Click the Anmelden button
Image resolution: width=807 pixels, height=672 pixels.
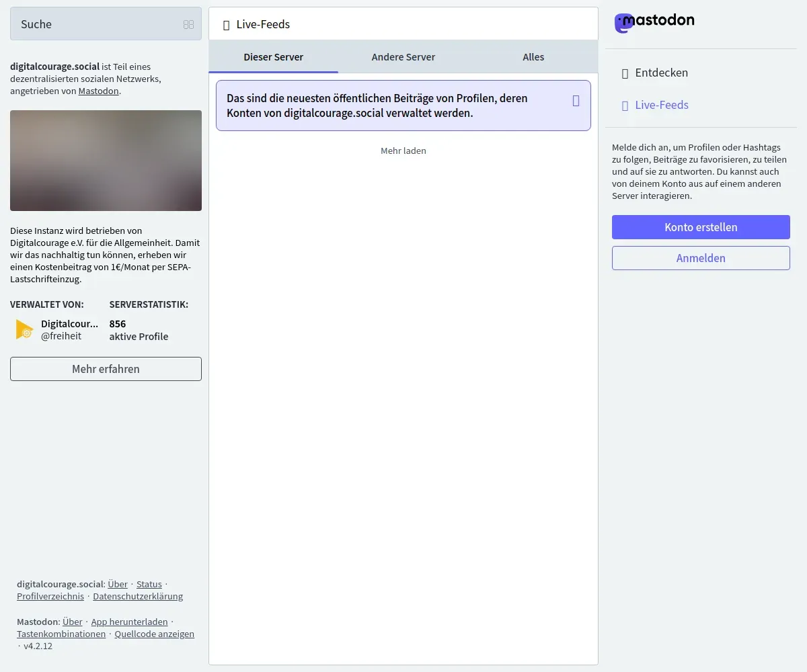[x=701, y=258]
